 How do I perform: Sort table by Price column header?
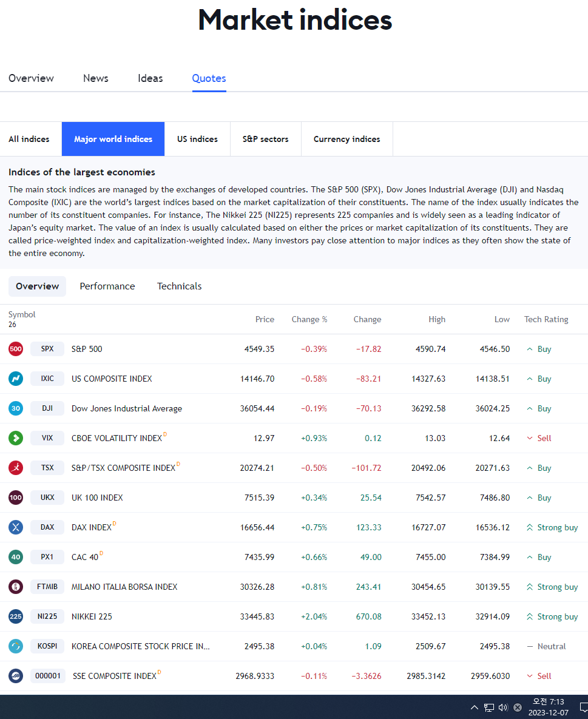(265, 319)
